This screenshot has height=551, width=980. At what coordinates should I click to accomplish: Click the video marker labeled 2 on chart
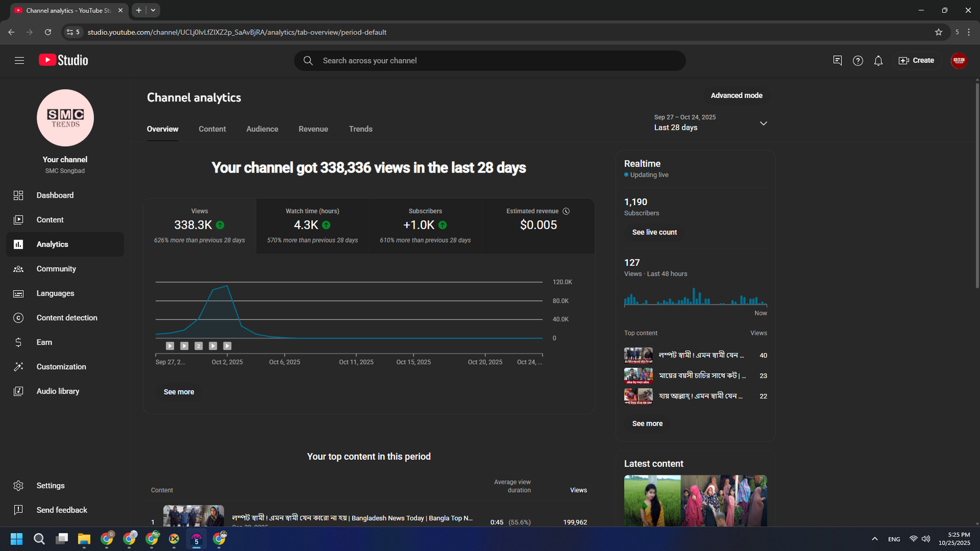click(x=198, y=346)
